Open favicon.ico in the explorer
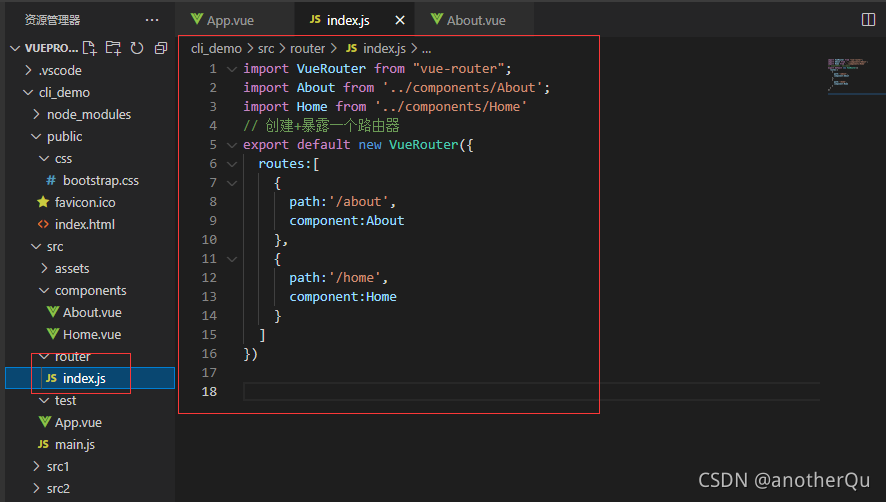 (85, 202)
